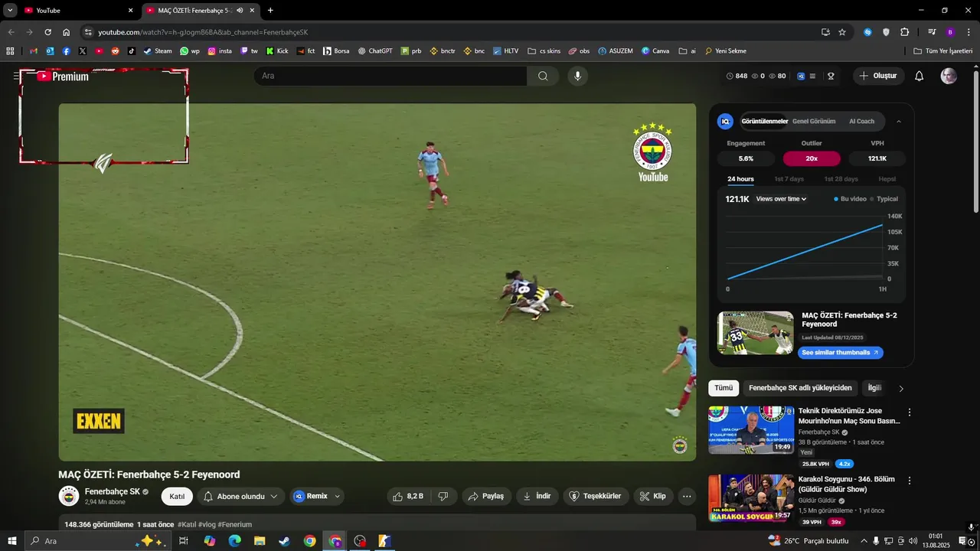The image size is (980, 551).
Task: Toggle Bu video series in chart legend
Action: tap(850, 199)
